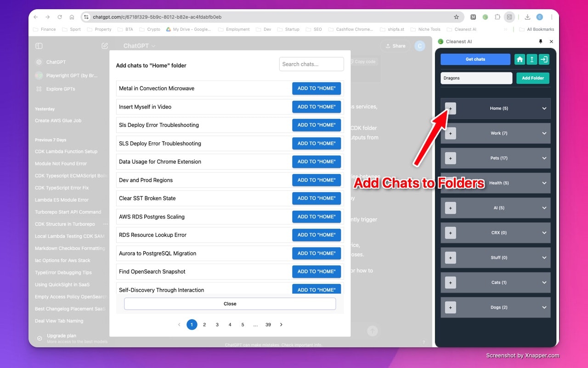Add "Dev and Prod Regions" to Home
This screenshot has width=588, height=368.
click(x=317, y=180)
